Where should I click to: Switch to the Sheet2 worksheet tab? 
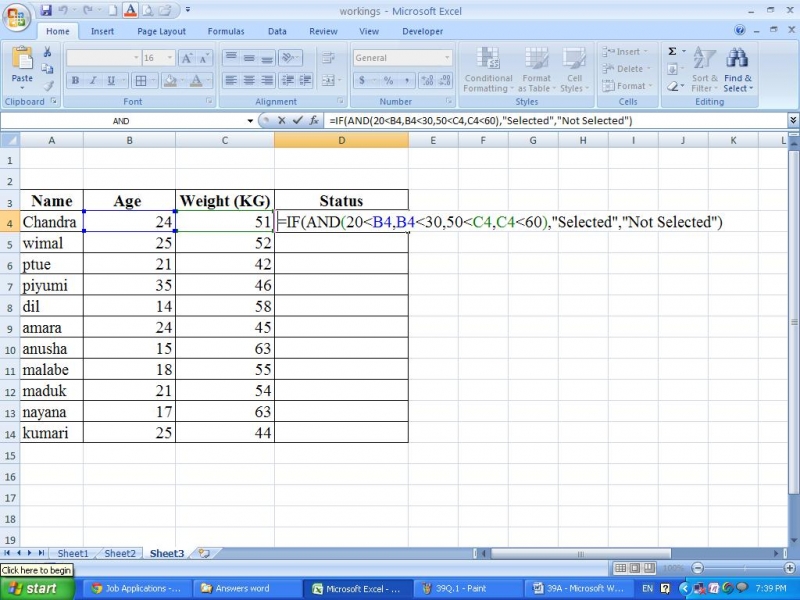(120, 553)
